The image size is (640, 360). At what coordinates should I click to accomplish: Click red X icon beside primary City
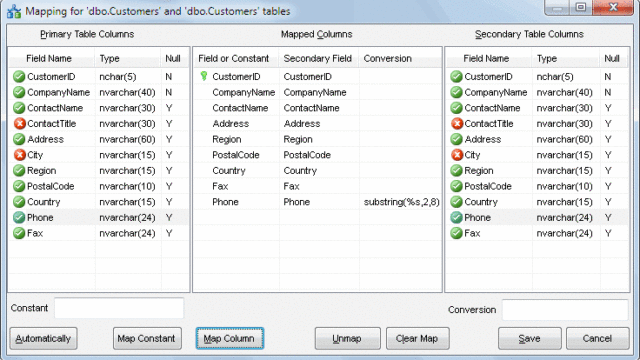tap(19, 155)
